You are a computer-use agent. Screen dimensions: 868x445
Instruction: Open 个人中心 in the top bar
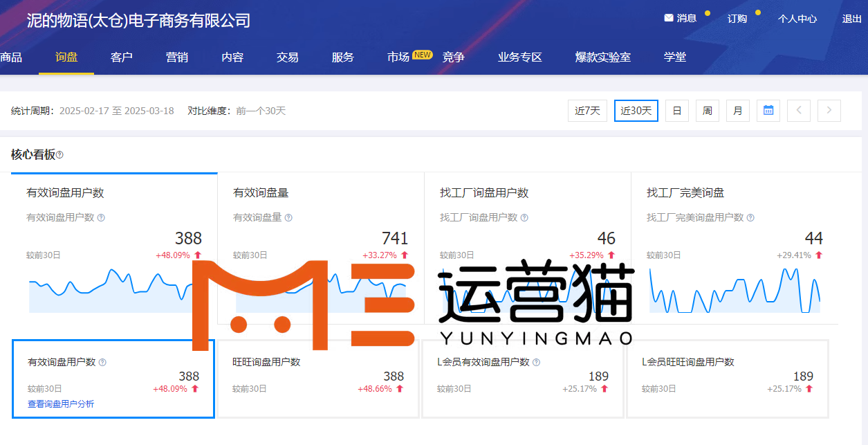click(x=797, y=19)
